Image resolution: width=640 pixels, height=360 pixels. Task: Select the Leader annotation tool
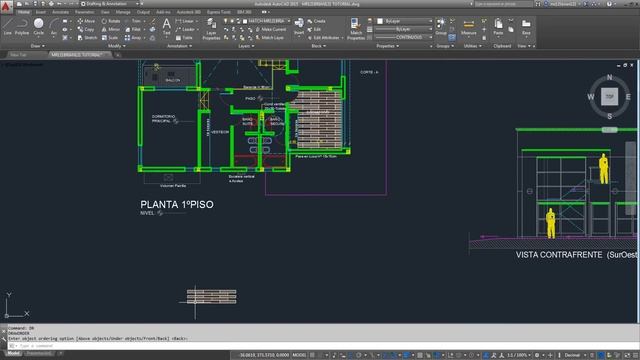click(x=185, y=29)
